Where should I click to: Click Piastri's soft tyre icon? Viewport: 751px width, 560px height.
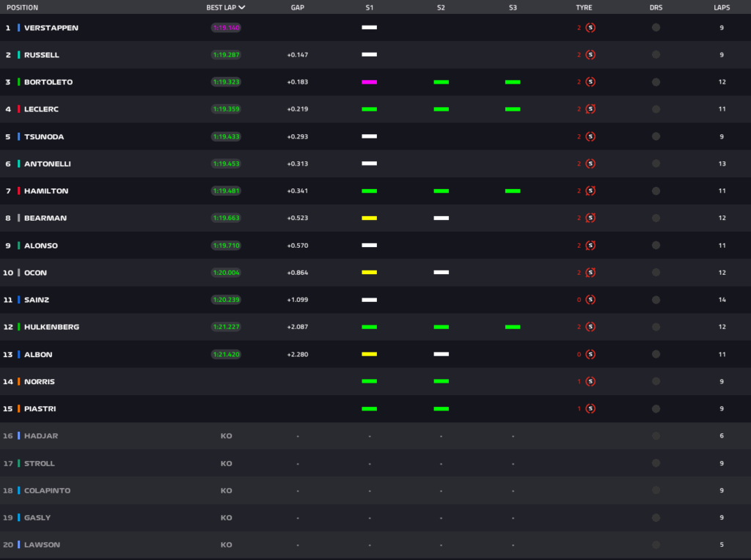(590, 408)
